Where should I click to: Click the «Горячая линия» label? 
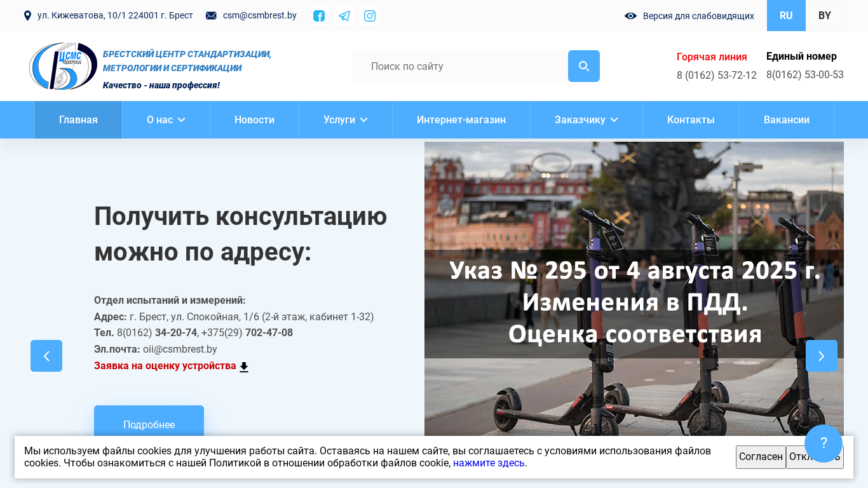[712, 57]
